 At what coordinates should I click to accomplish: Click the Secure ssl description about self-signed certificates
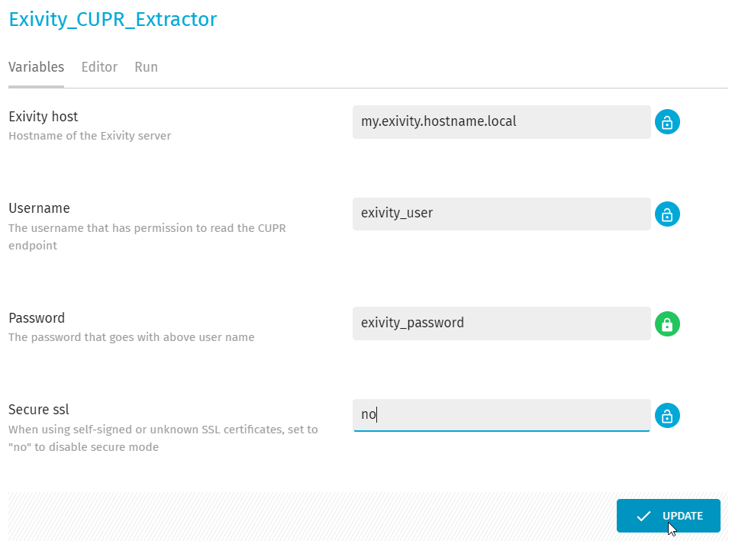click(163, 438)
